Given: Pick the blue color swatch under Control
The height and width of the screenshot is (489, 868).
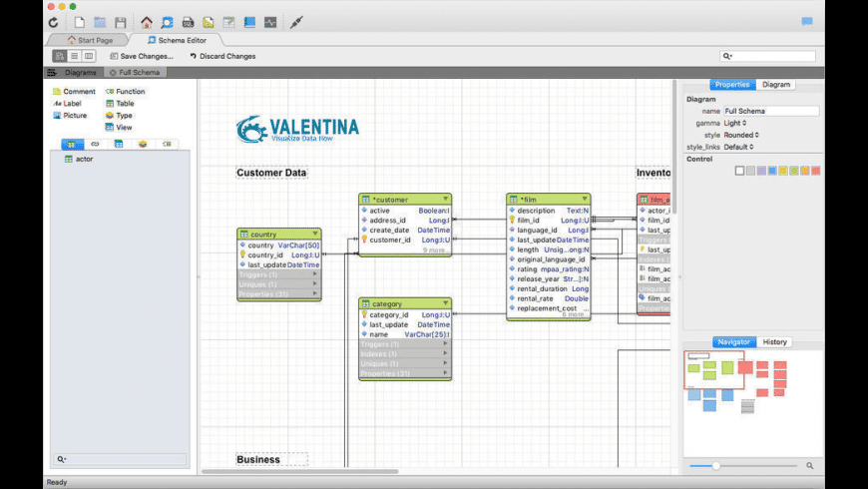Looking at the screenshot, I should pos(772,171).
